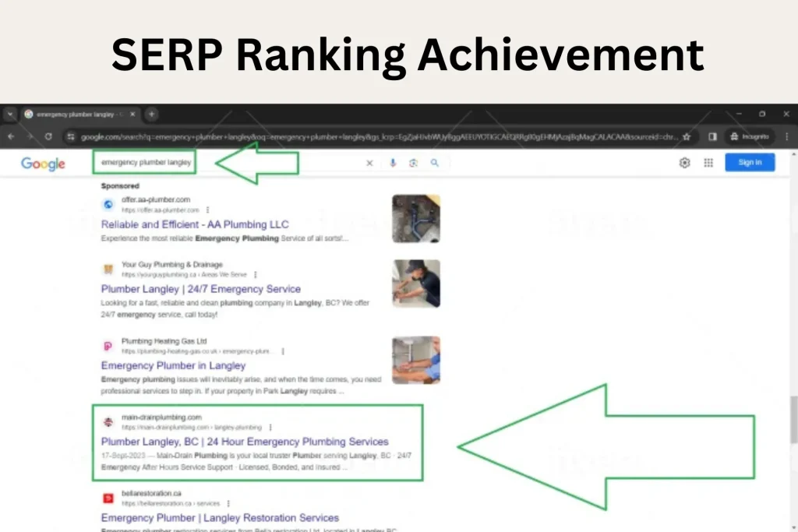Open the Plumber Langley 24 Hour Emergency link
Image resolution: width=798 pixels, height=532 pixels.
(245, 441)
